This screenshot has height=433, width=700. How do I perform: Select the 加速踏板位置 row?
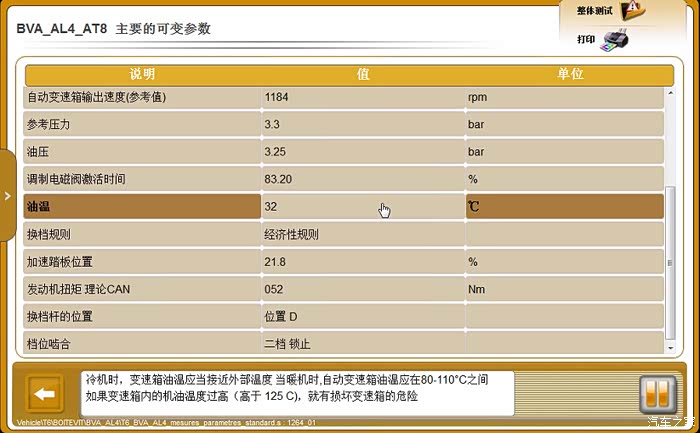click(x=142, y=262)
